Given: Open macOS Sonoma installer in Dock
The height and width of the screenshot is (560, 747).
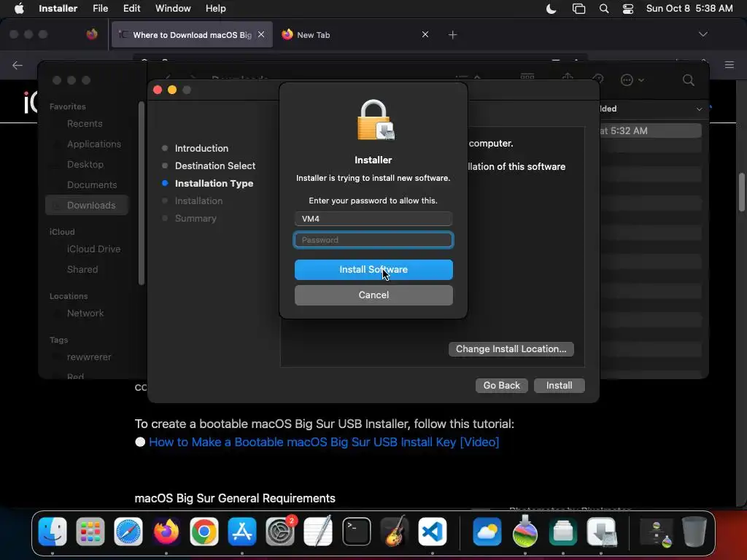Looking at the screenshot, I should 525,532.
